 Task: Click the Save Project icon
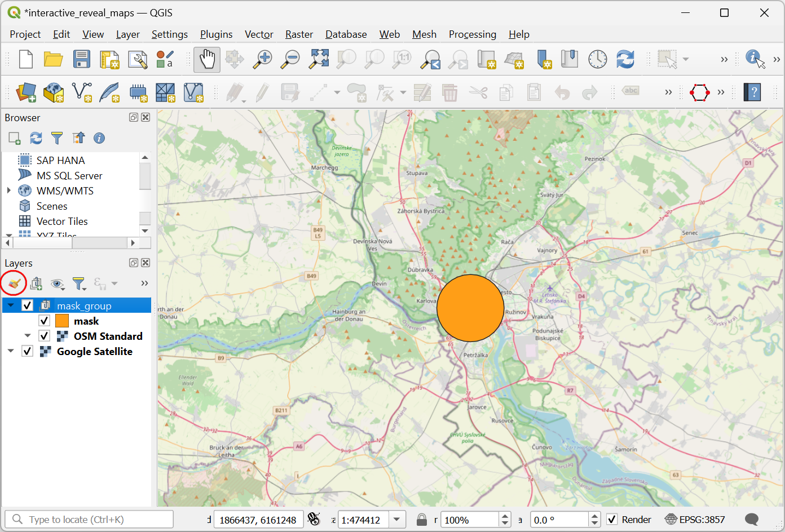point(81,59)
